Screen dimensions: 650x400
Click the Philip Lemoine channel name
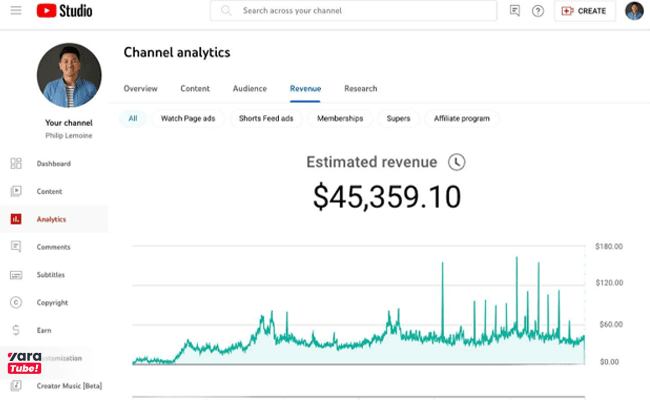click(x=69, y=136)
